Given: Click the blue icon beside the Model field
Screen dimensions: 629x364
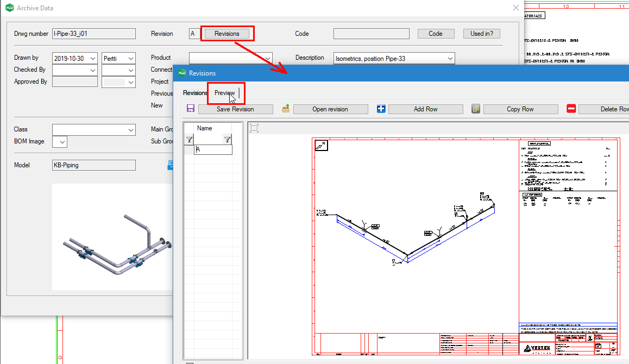Looking at the screenshot, I should click(170, 165).
